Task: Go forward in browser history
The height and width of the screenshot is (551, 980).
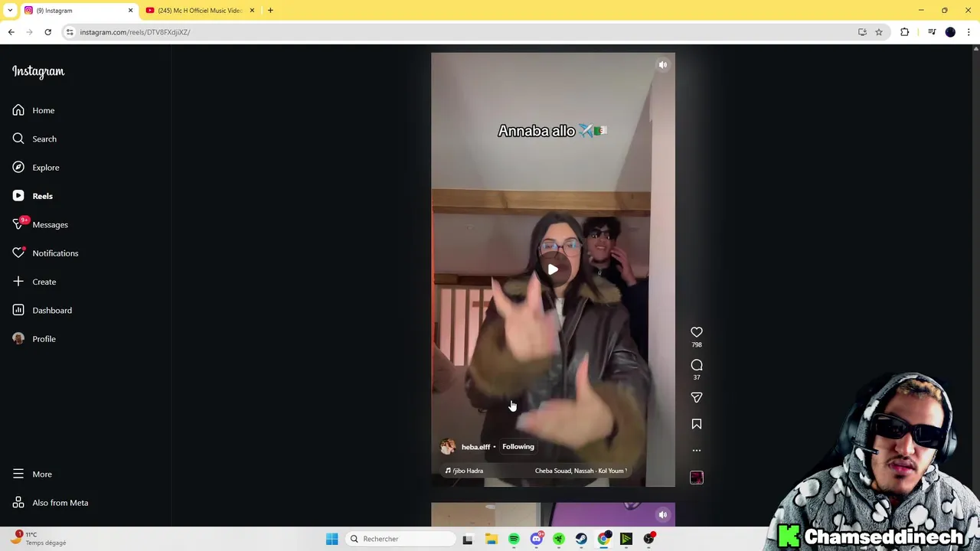Action: 30,32
